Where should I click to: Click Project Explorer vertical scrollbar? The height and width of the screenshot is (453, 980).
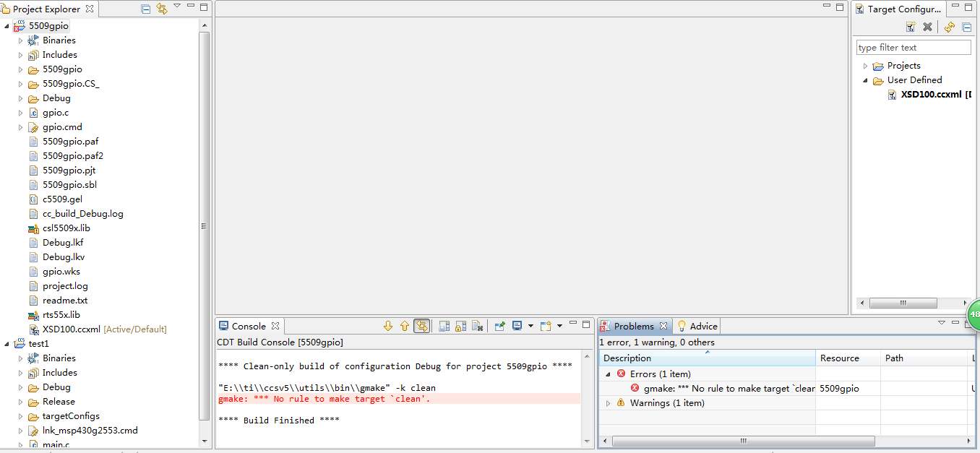point(204,226)
